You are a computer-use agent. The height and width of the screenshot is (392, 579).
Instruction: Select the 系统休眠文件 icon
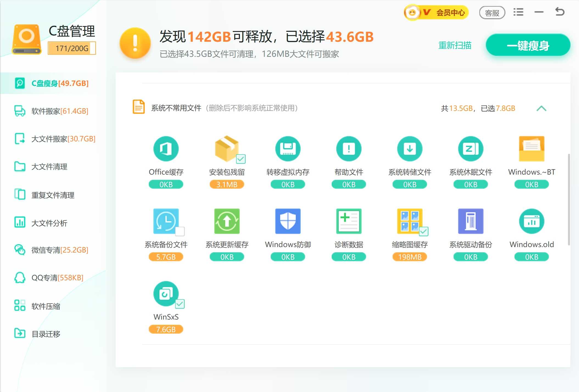pyautogui.click(x=471, y=149)
